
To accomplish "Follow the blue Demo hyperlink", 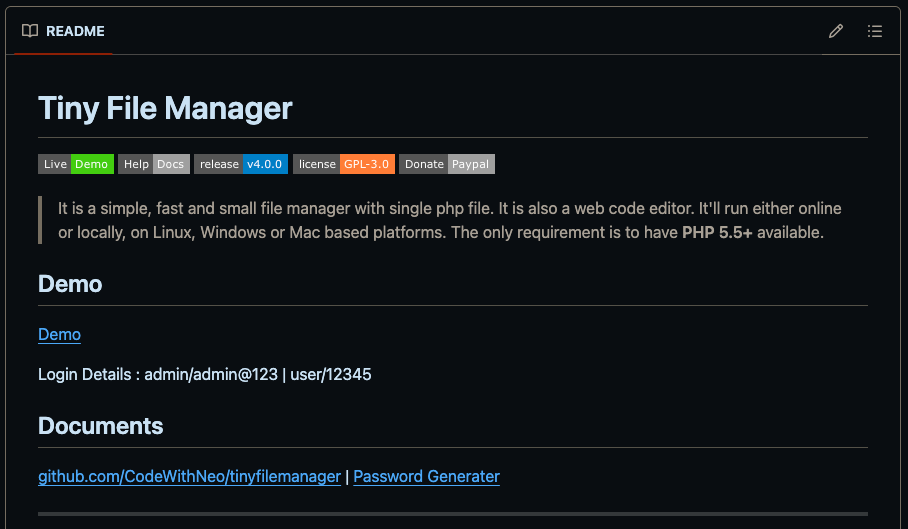I will click(59, 334).
